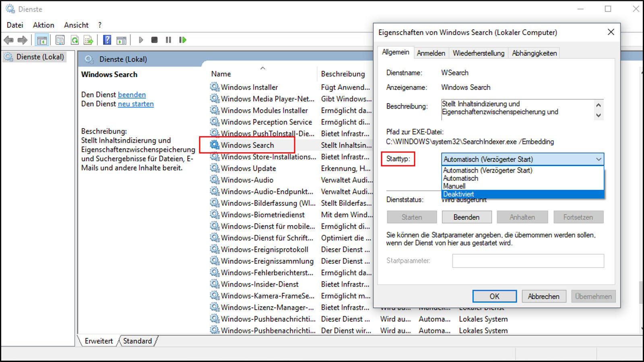Select Windows-Kamera-FrameSe... service row

click(291, 296)
